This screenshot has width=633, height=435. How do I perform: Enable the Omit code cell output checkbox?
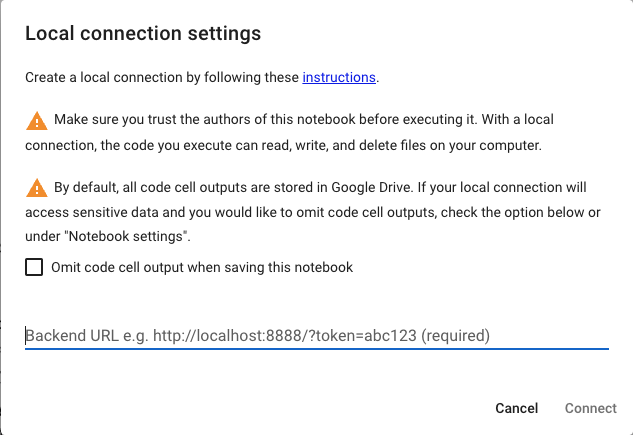(x=35, y=267)
